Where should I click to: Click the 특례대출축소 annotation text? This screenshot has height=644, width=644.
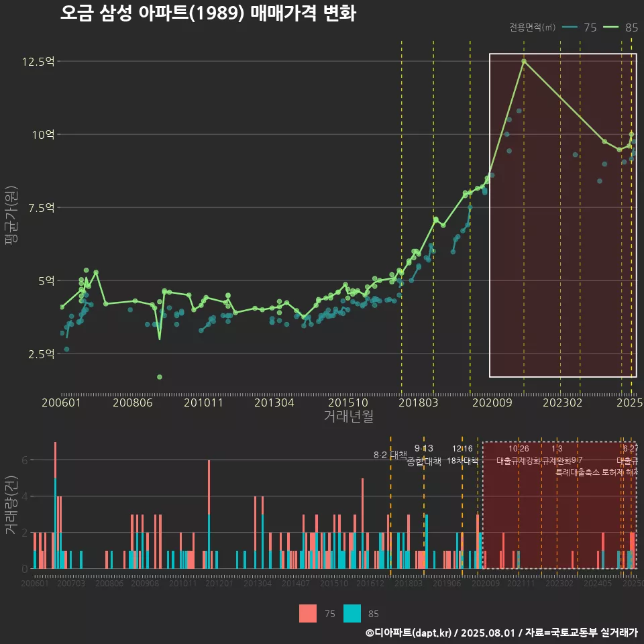pos(578,472)
